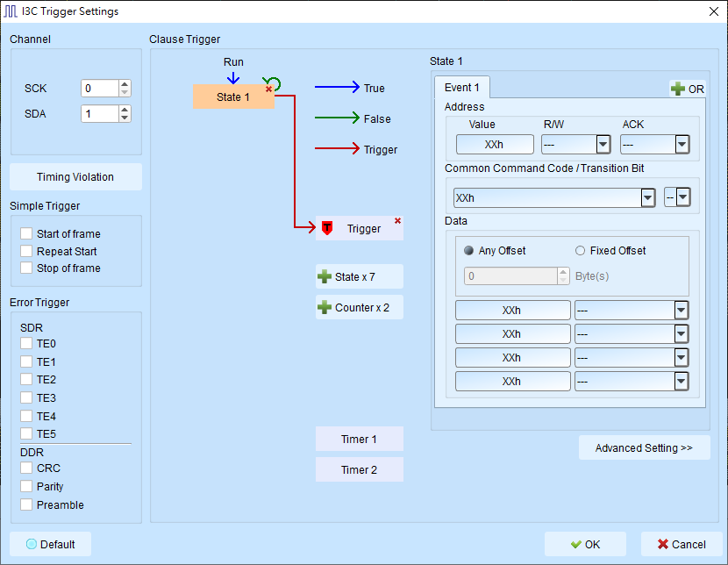Increment the SDA channel value

click(125, 110)
